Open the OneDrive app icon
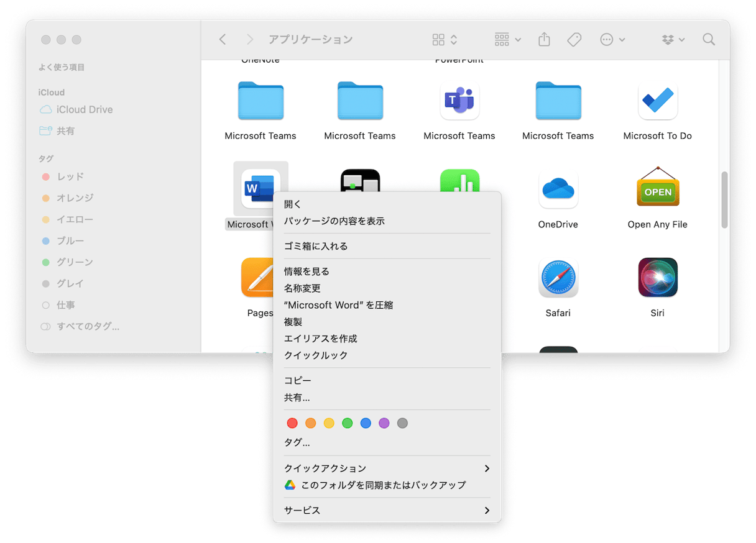 pos(558,188)
